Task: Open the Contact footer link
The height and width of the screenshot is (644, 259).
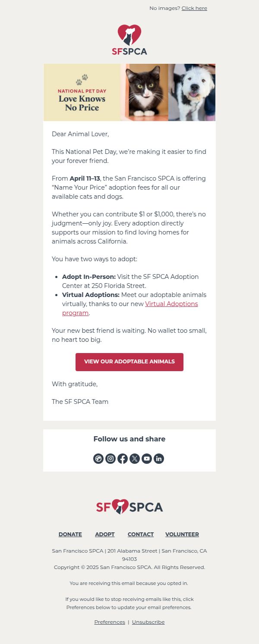Action: [x=141, y=534]
